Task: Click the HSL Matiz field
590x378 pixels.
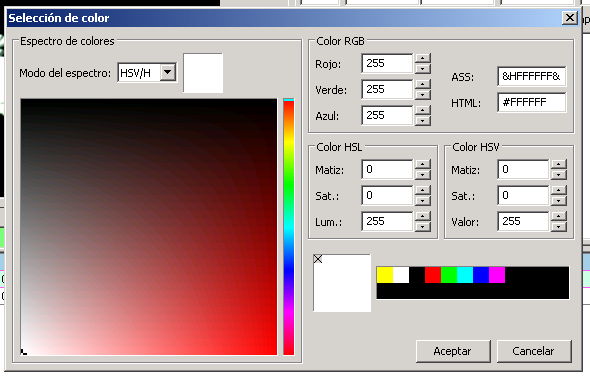Action: (387, 169)
